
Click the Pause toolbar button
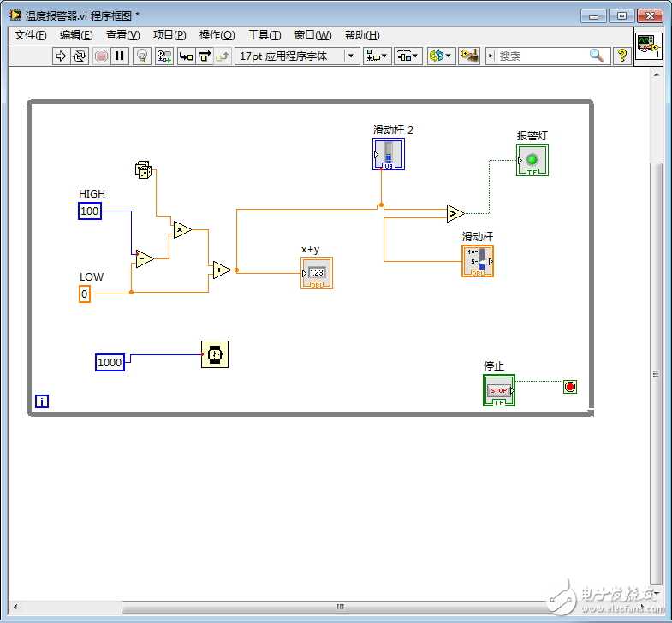pyautogui.click(x=120, y=56)
